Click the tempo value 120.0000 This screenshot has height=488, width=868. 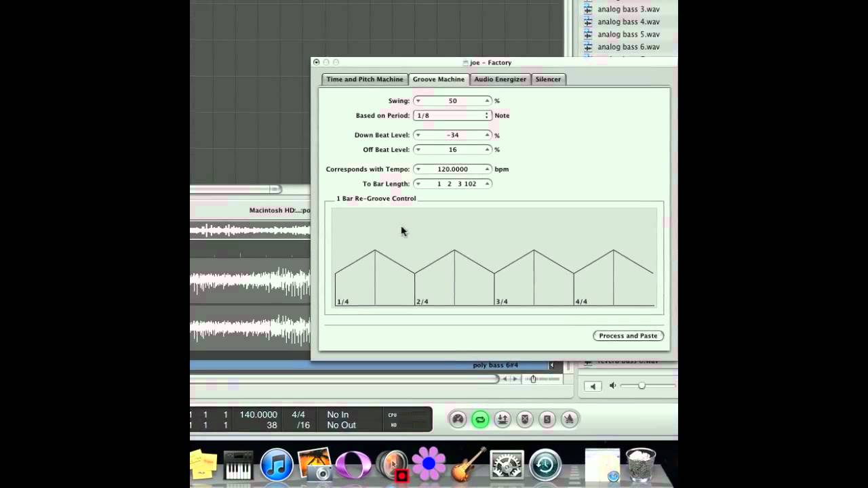pyautogui.click(x=452, y=169)
